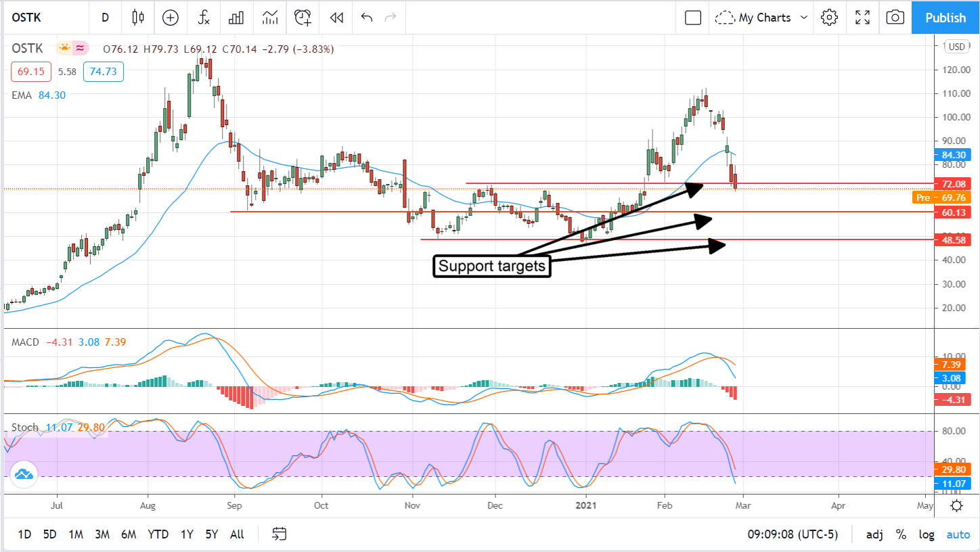Select the YTD time range

[x=158, y=534]
